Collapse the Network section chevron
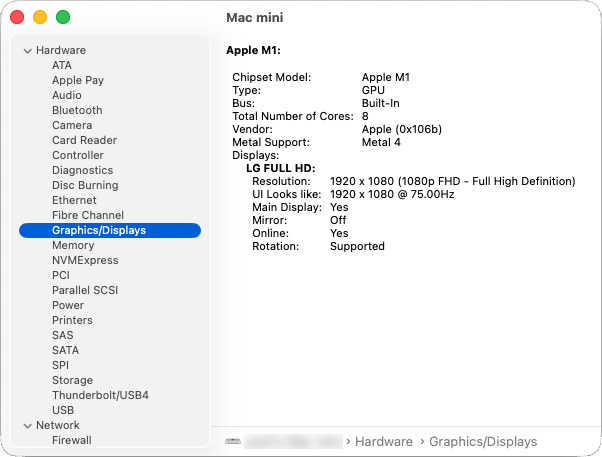 pos(27,426)
